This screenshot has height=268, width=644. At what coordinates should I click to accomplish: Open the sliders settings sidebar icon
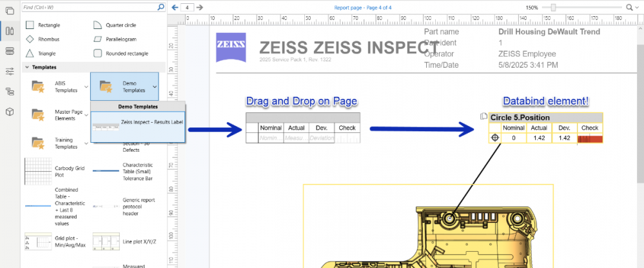coord(10,71)
